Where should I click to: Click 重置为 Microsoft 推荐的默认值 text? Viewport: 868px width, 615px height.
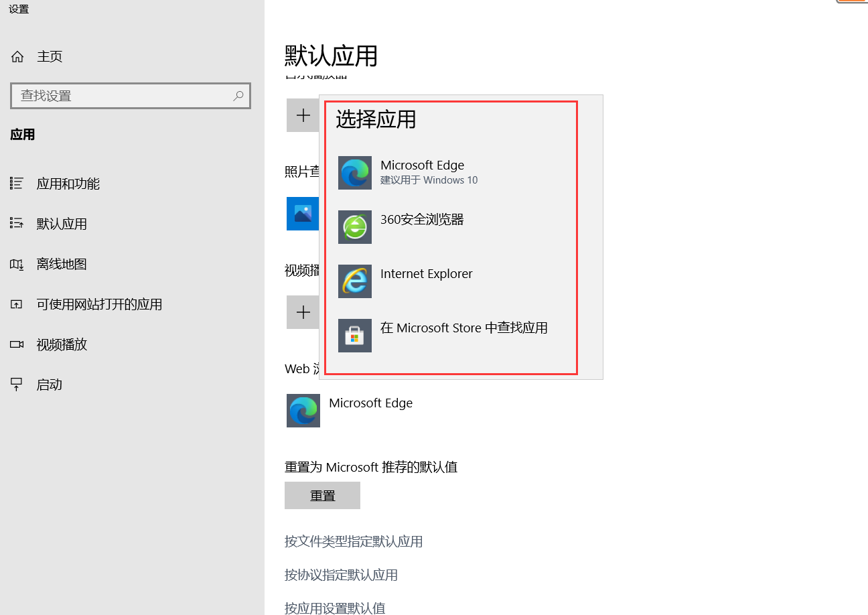[371, 467]
